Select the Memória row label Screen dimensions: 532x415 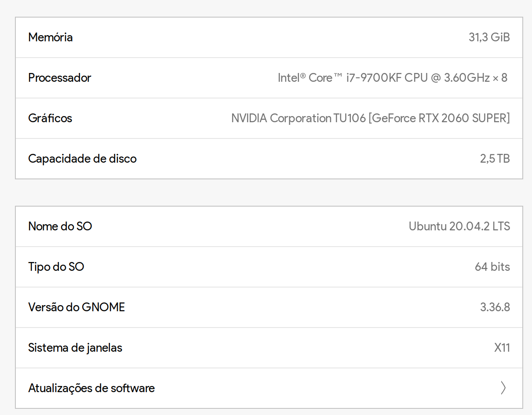tap(51, 37)
